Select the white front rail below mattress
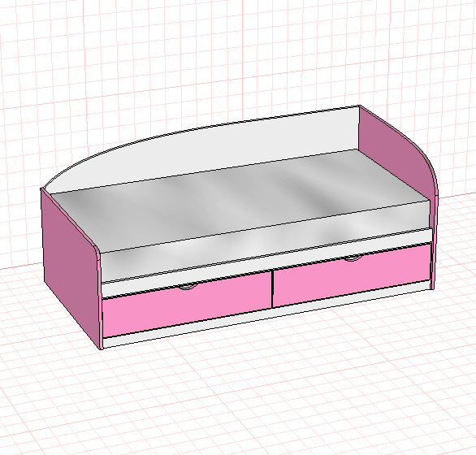476x455 pixels. (x=266, y=262)
